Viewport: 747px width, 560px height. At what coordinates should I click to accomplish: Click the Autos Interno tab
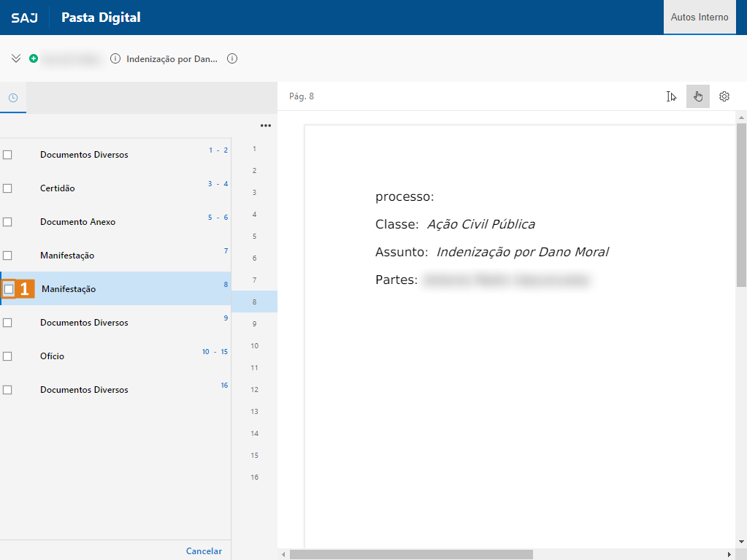[700, 17]
